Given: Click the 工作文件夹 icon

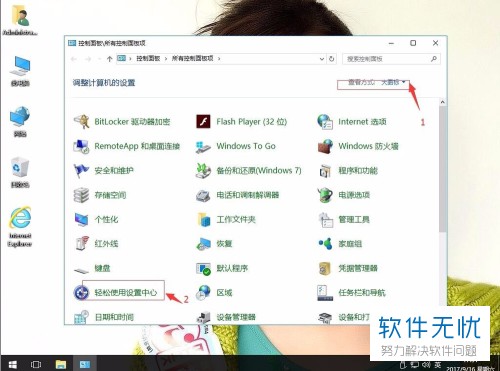Looking at the screenshot, I should click(204, 220).
